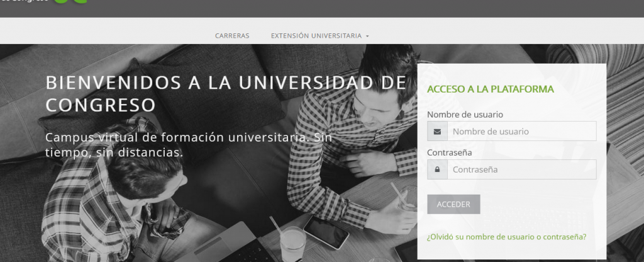Viewport: 644px width, 262px height.
Task: Click the BIENVENIDOS A LA UNIVERSIDAD heading
Action: pyautogui.click(x=226, y=94)
